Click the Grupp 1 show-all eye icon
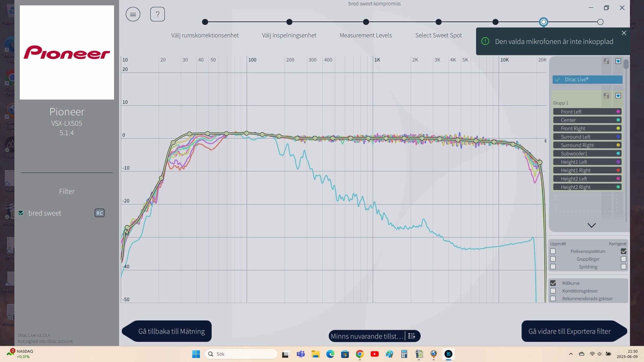The height and width of the screenshot is (362, 644). pos(618,96)
